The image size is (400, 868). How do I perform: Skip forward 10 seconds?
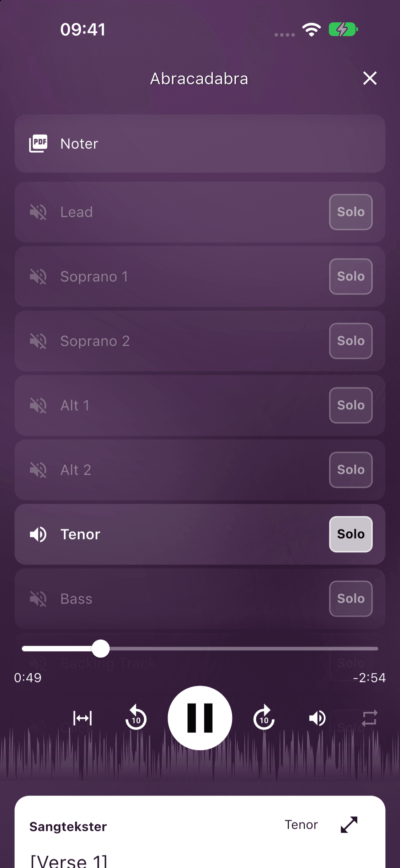264,718
